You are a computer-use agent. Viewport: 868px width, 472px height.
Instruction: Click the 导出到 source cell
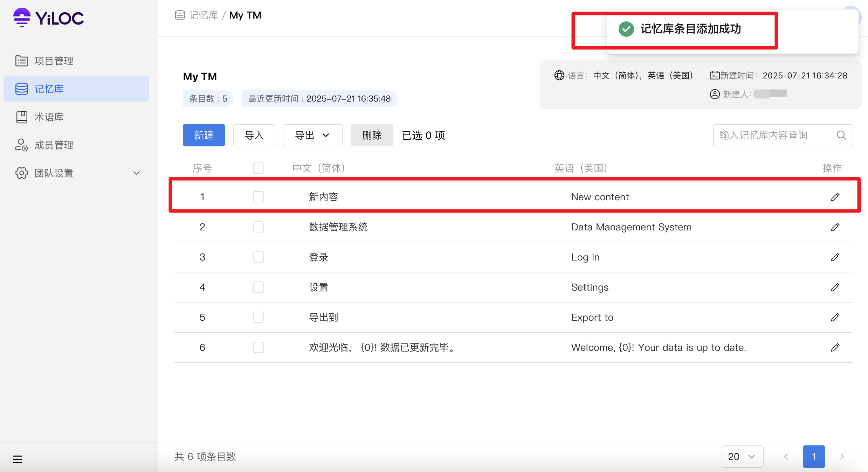[x=323, y=317]
